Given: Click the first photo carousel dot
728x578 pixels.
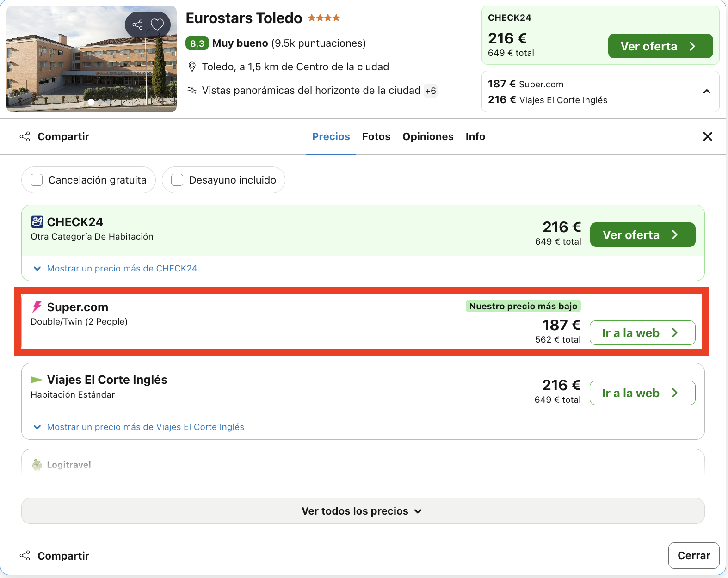Looking at the screenshot, I should pyautogui.click(x=92, y=102).
